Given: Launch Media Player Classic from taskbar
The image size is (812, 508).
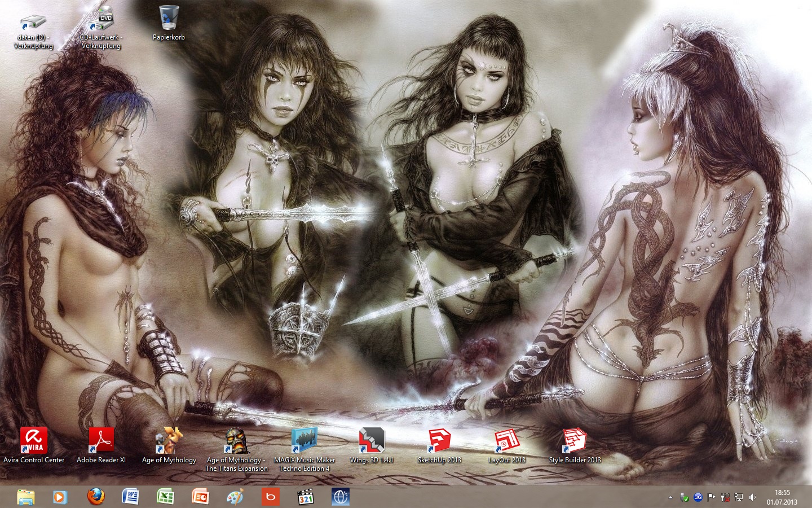Looking at the screenshot, I should [305, 497].
